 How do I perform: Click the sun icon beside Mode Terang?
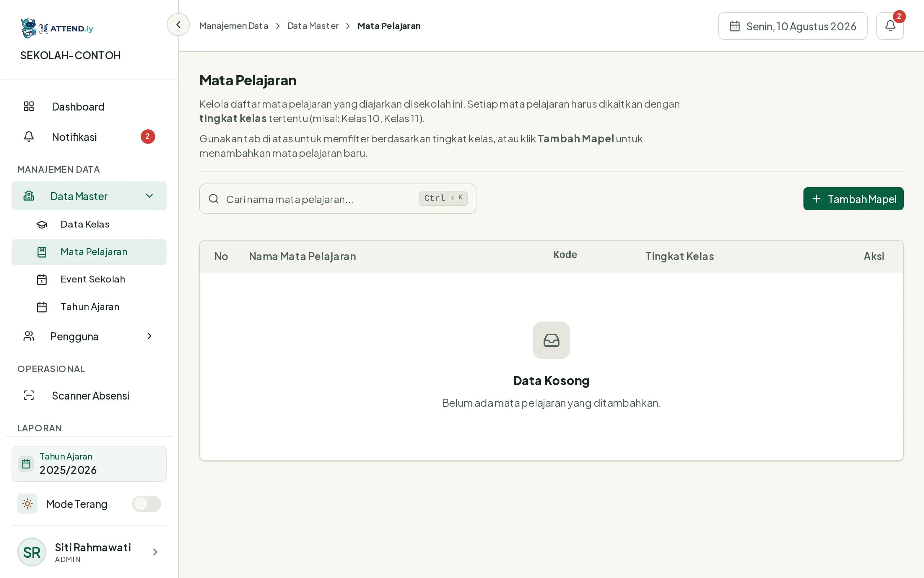pyautogui.click(x=27, y=504)
